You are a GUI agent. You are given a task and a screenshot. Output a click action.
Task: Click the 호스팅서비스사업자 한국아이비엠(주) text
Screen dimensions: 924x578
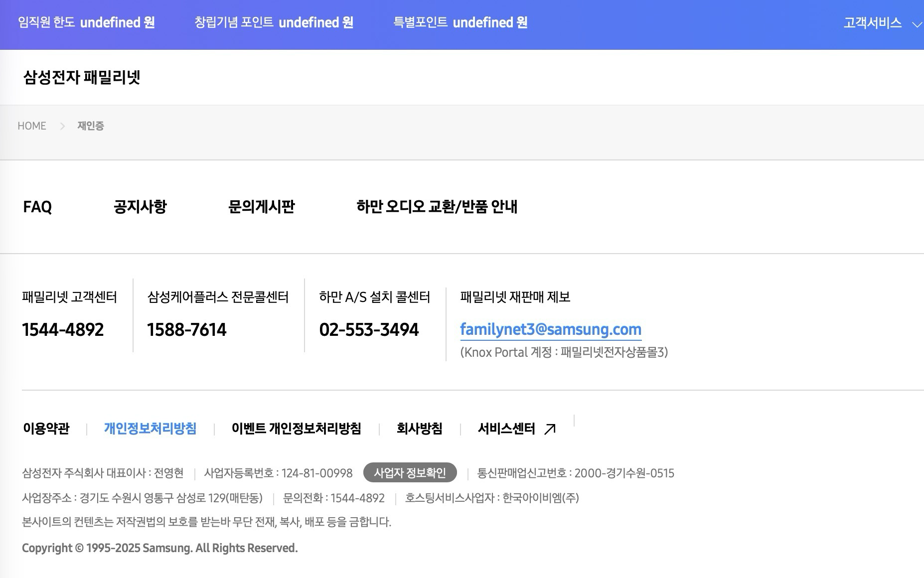[x=492, y=498]
